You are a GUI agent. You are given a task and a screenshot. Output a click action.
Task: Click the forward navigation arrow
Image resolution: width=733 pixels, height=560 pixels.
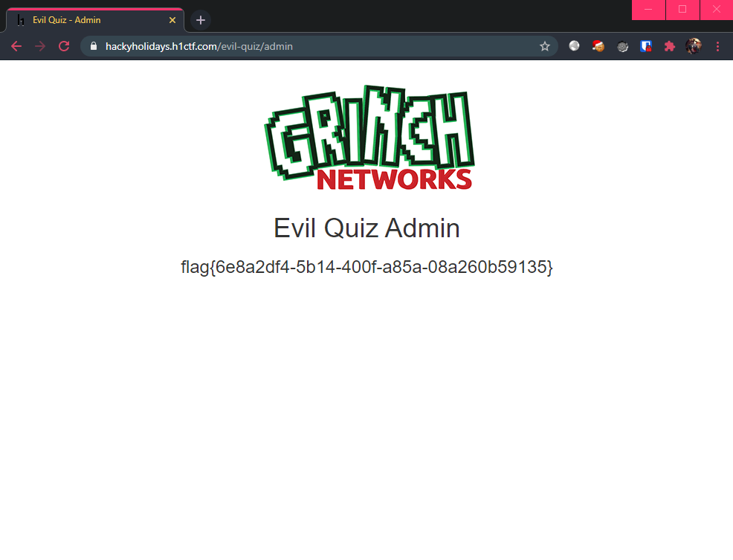(x=40, y=46)
